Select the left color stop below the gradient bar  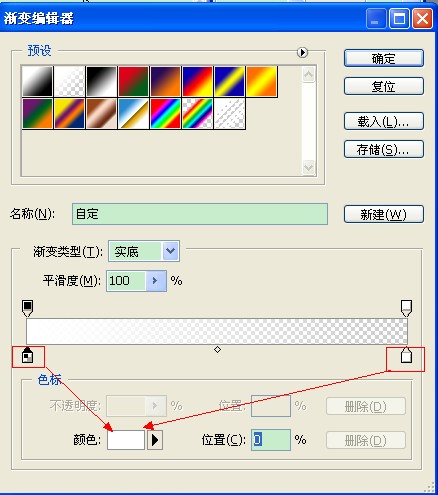pyautogui.click(x=27, y=355)
